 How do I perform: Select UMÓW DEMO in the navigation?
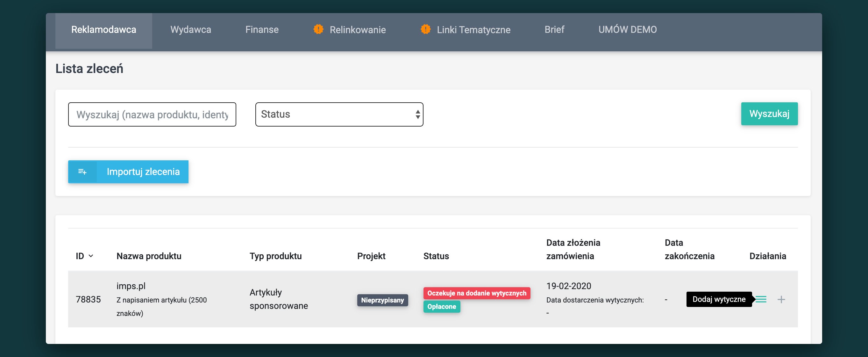tap(627, 30)
